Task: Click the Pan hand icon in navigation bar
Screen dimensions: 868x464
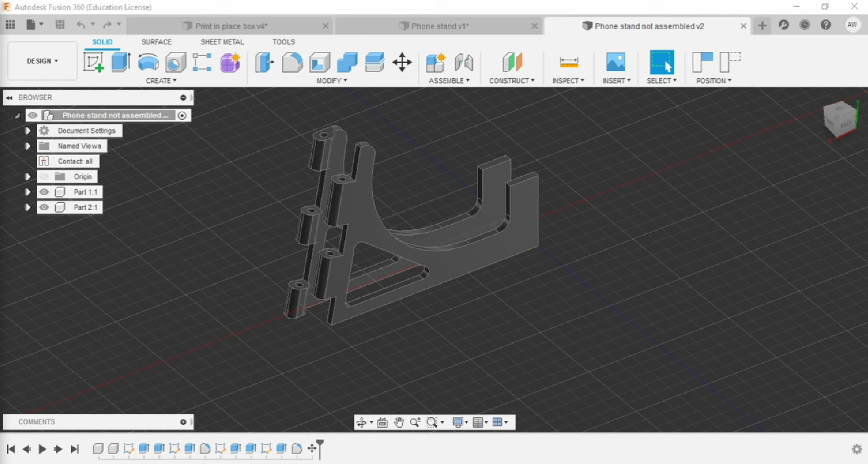Action: 399,422
